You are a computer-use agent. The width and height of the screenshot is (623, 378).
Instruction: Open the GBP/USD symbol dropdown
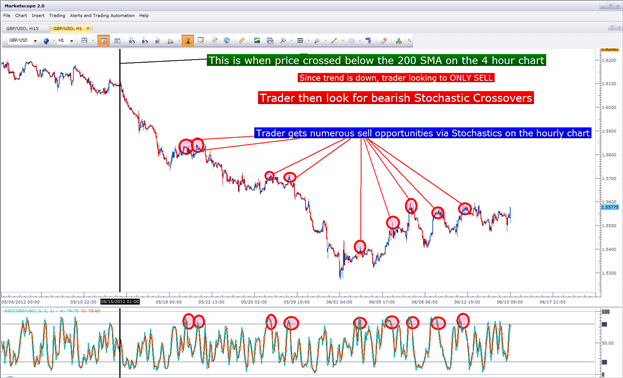(x=35, y=41)
